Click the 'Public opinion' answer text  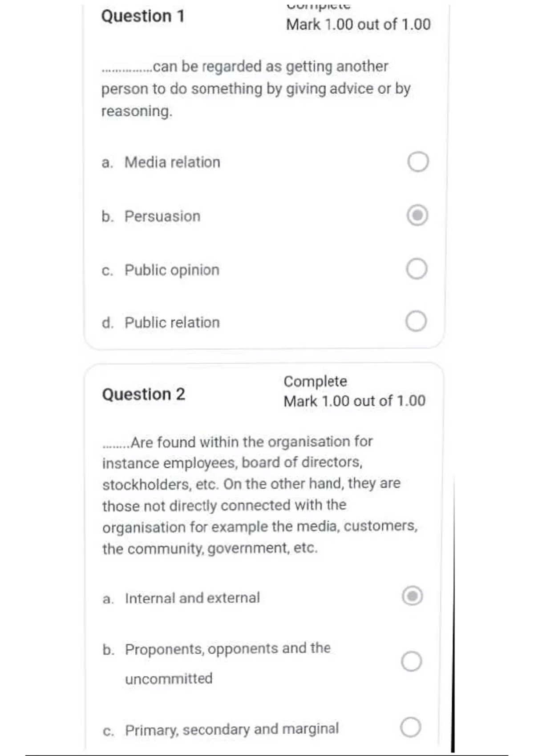(x=172, y=270)
